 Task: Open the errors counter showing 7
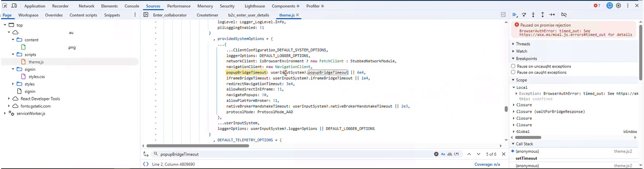[x=597, y=6]
